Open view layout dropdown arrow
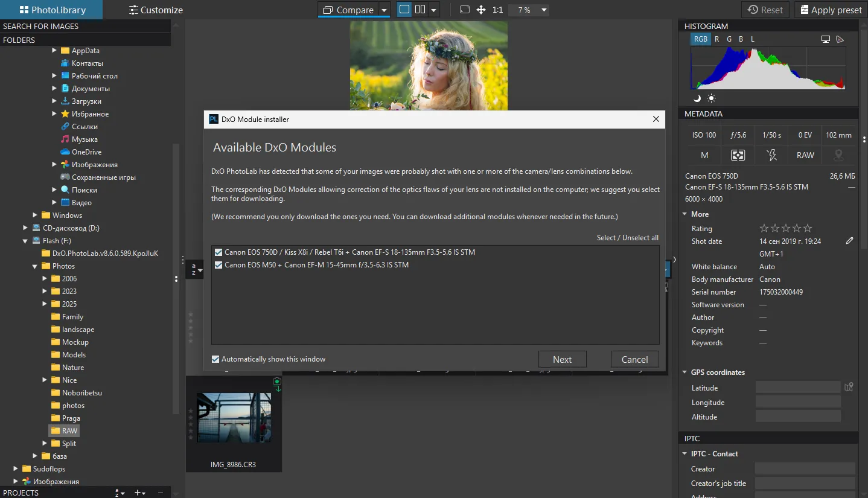This screenshot has height=498, width=868. click(433, 10)
